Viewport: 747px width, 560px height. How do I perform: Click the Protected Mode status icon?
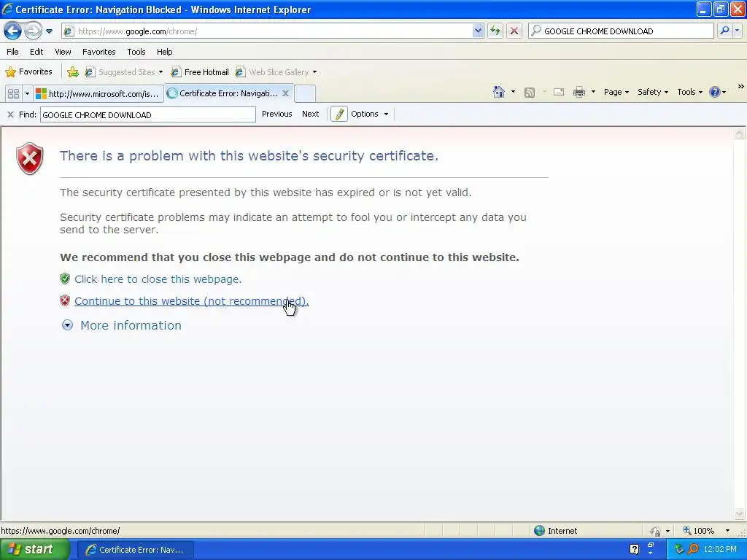click(x=655, y=531)
